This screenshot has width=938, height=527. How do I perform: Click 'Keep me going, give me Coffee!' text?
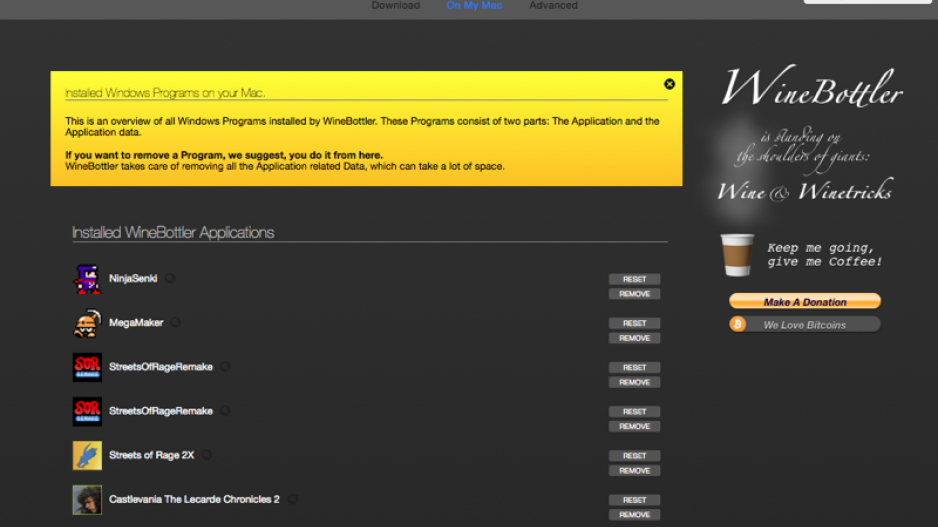coord(824,255)
